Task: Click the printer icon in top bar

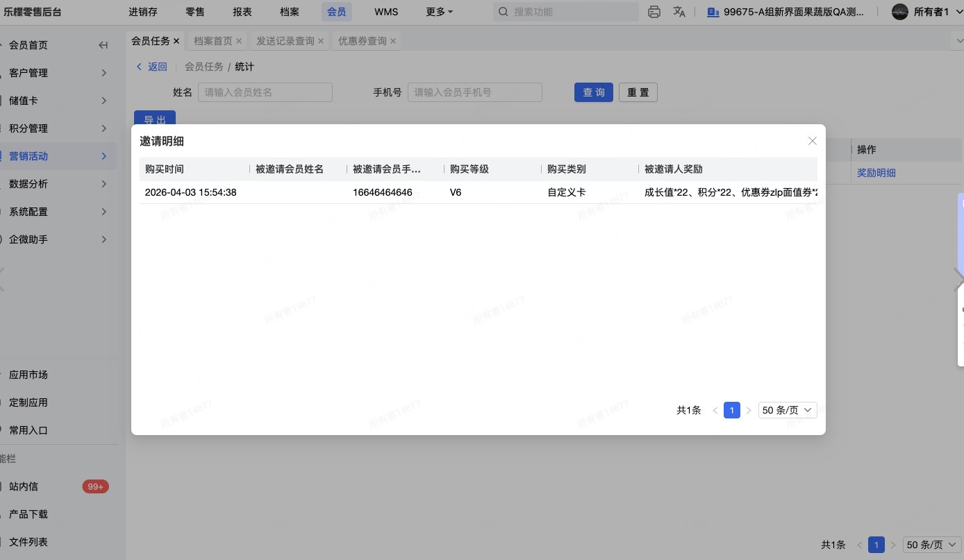Action: tap(654, 12)
